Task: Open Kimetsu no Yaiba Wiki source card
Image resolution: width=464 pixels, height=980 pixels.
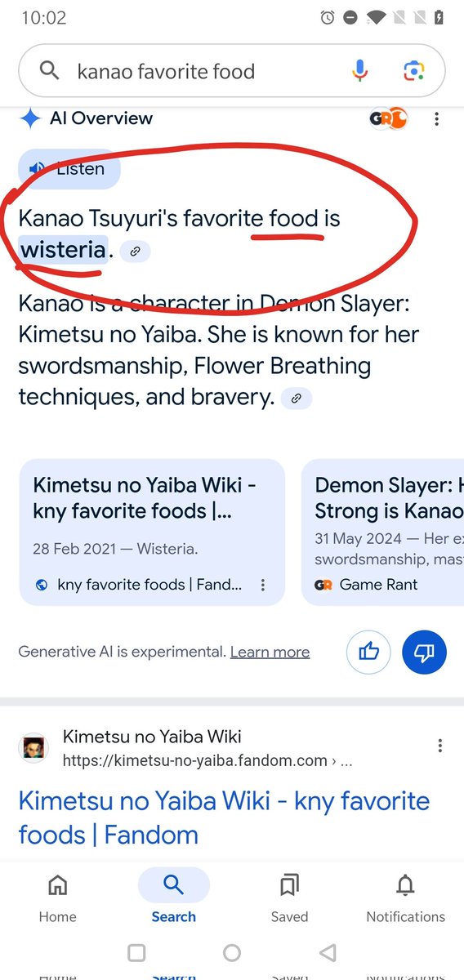Action: pos(152,532)
